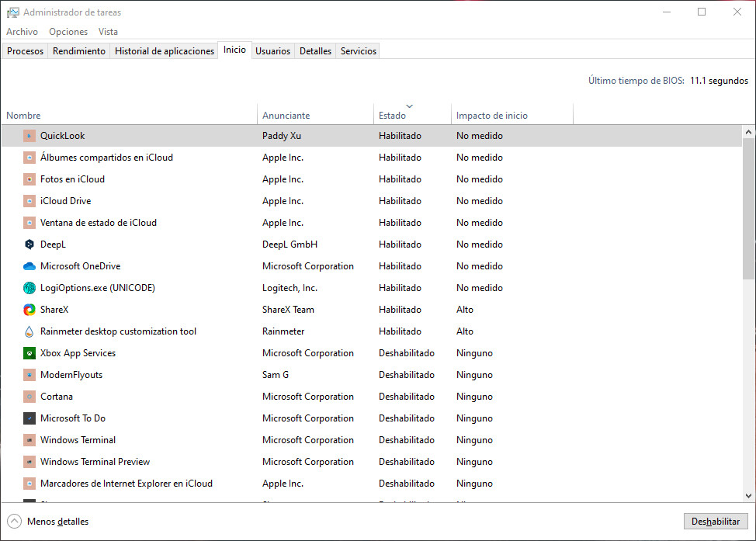The image size is (756, 541).
Task: Click the ShareX colorful icon
Action: point(29,310)
